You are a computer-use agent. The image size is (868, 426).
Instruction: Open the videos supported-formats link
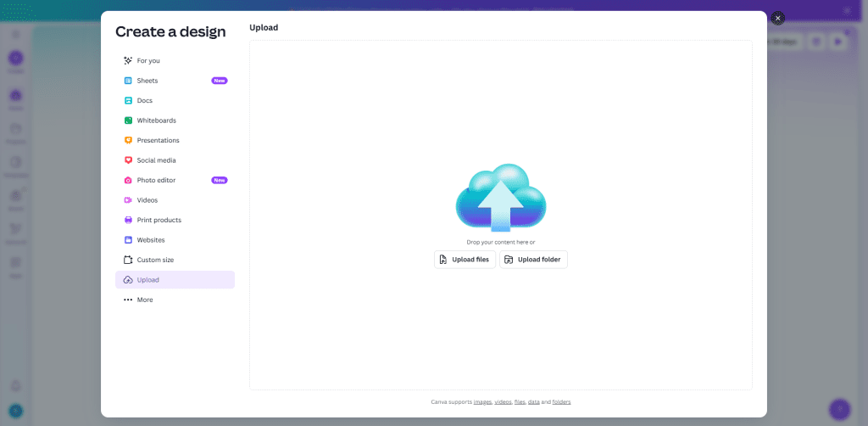tap(503, 401)
